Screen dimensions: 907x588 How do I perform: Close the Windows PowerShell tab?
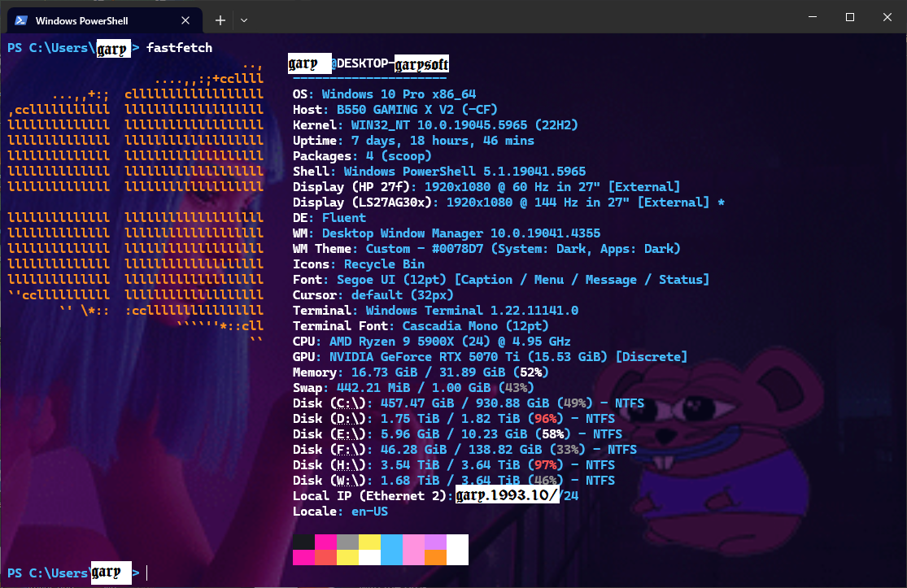tap(185, 20)
